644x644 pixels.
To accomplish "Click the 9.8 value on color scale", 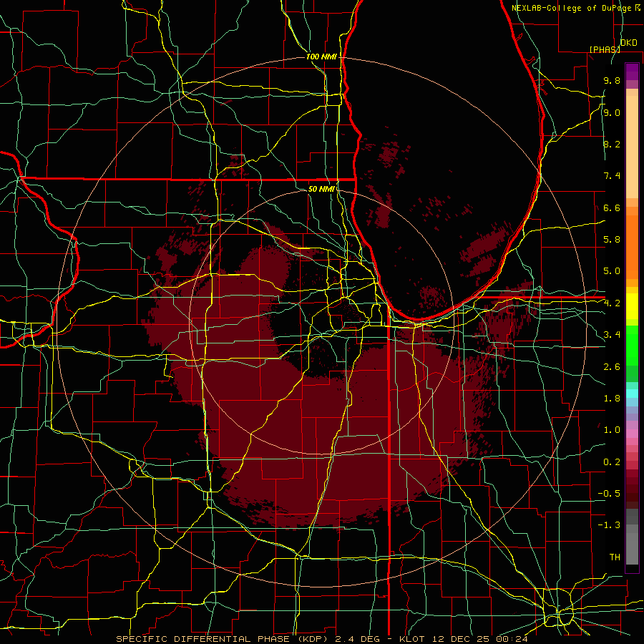I will coord(612,80).
